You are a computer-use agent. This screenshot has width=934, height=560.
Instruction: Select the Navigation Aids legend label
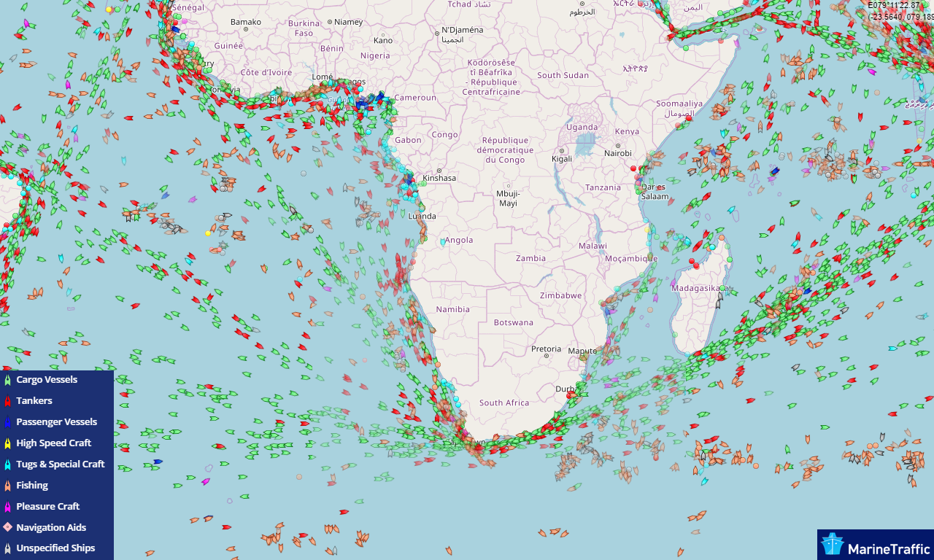[x=51, y=527]
